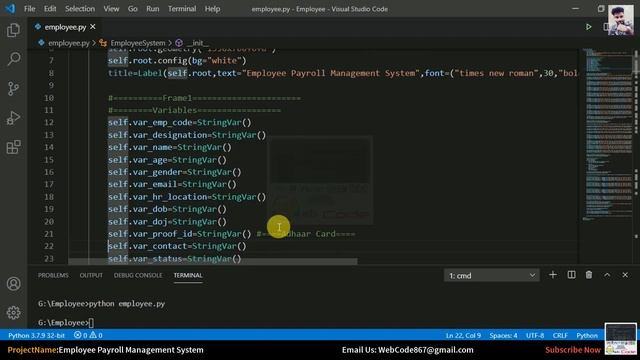This screenshot has height=360, width=640.
Task: Close the terminal panel
Action: tap(625, 275)
